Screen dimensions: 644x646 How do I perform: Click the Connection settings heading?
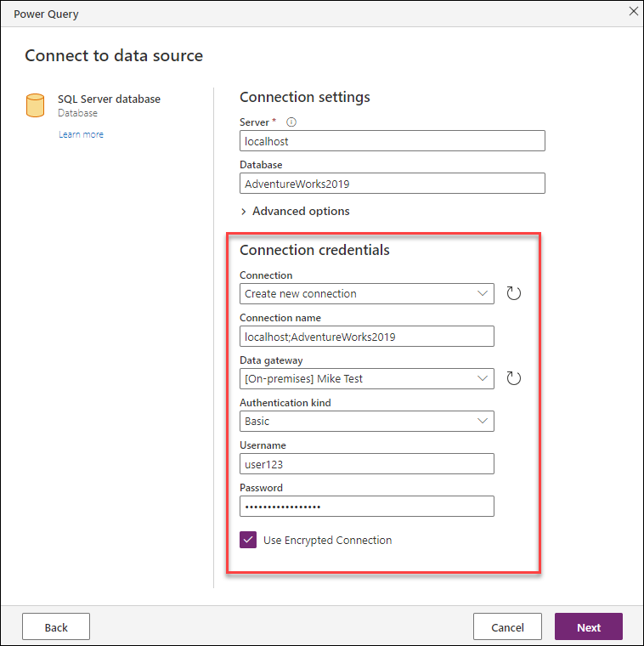305,97
